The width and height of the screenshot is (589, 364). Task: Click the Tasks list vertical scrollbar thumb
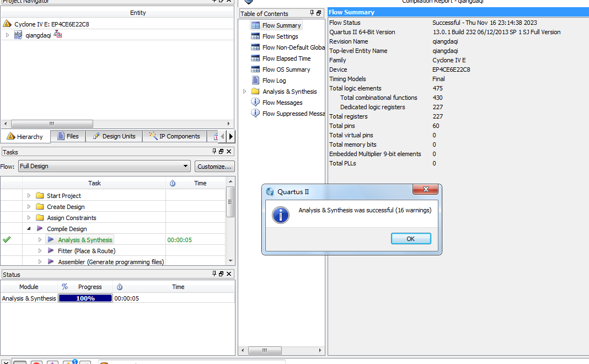pos(230,202)
